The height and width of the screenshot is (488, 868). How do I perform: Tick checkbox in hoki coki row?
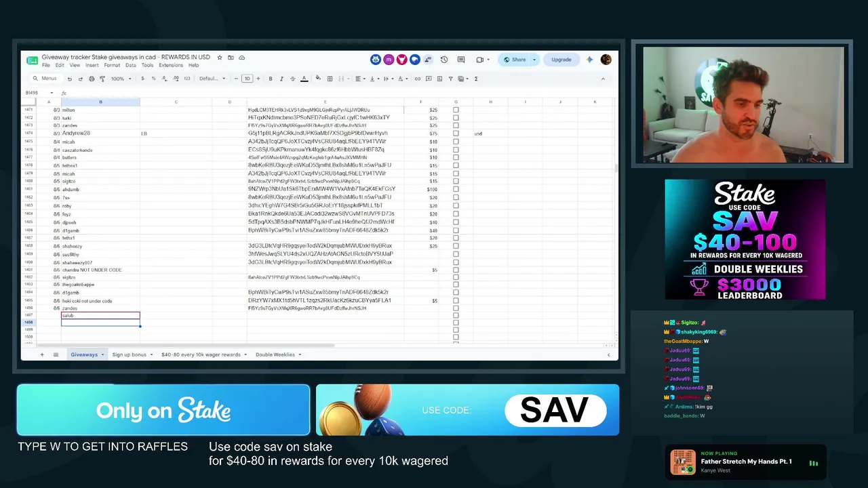(x=456, y=300)
